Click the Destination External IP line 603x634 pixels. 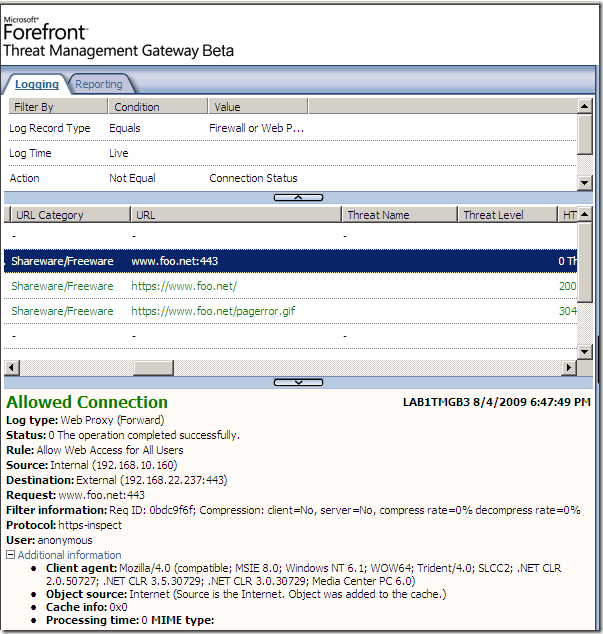(117, 480)
